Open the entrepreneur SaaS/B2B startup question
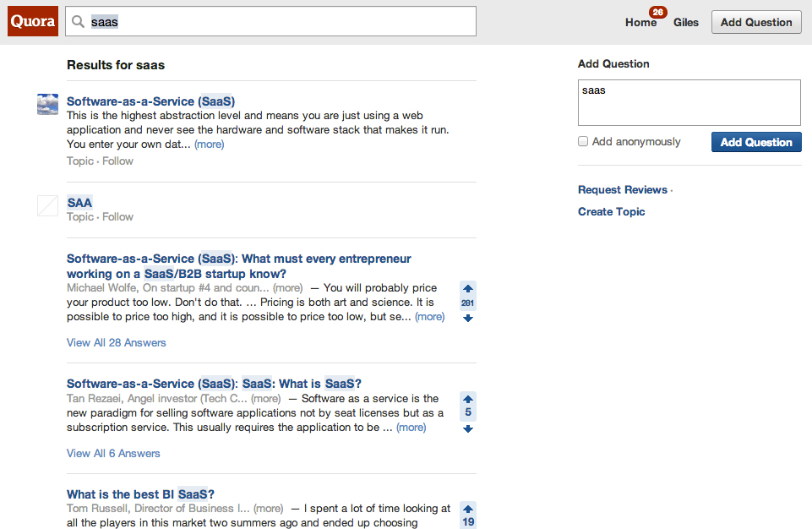 pos(239,266)
